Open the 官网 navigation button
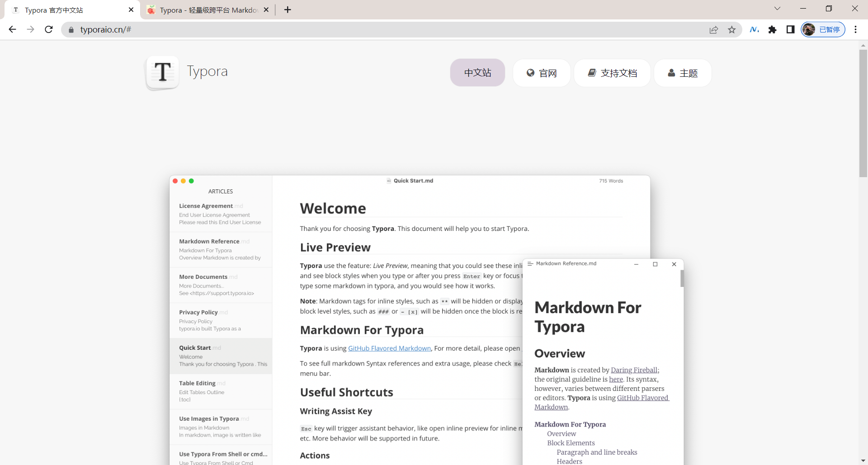Image resolution: width=868 pixels, height=465 pixels. coord(542,73)
